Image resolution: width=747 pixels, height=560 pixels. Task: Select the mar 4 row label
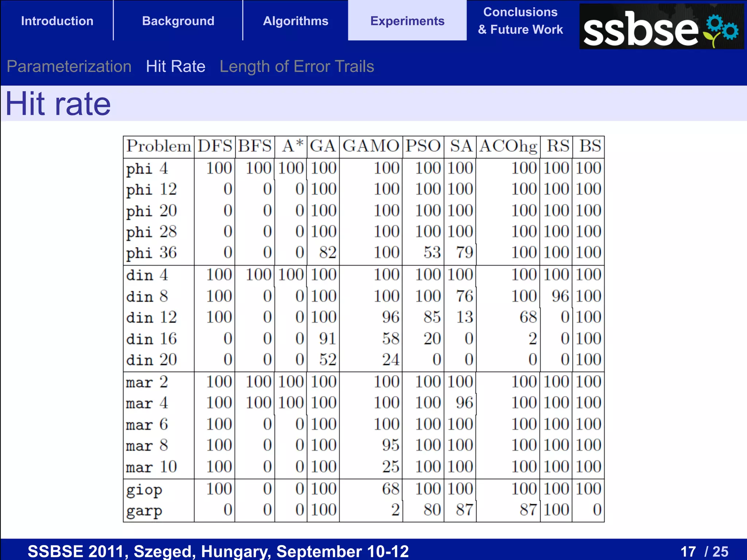pos(147,403)
